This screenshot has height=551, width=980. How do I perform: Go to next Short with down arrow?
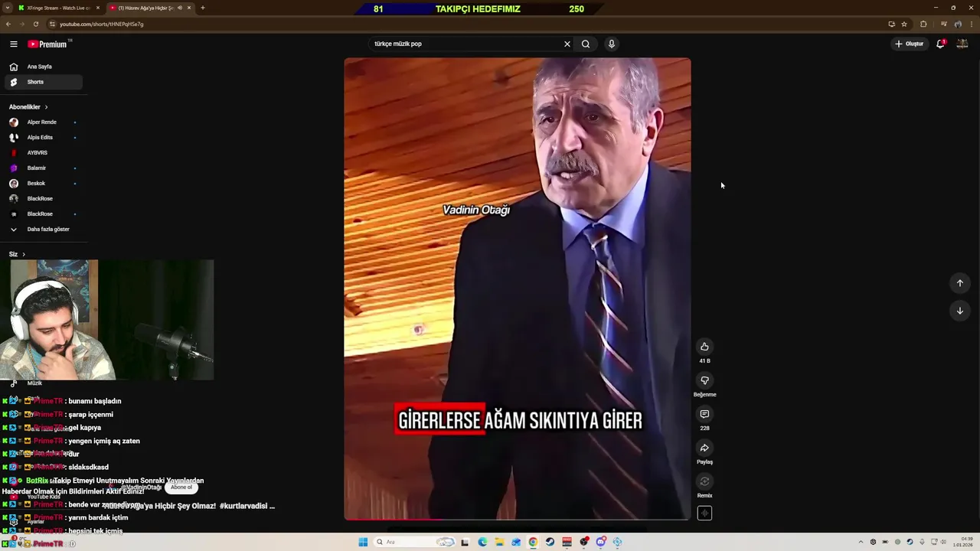pyautogui.click(x=960, y=311)
